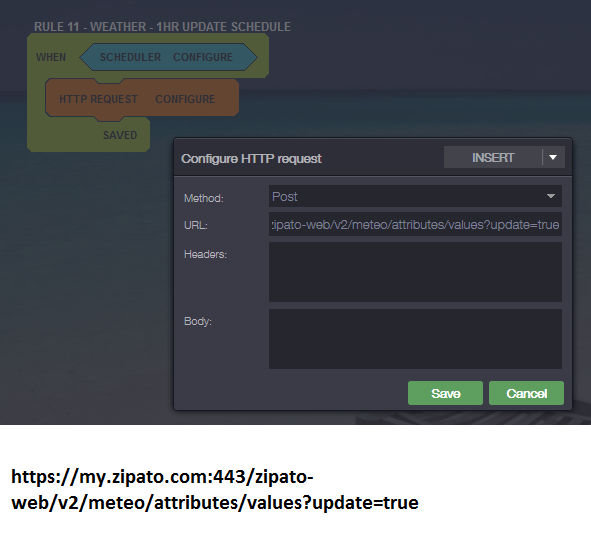The width and height of the screenshot is (591, 551).
Task: Select the SCHEDULER block label
Action: click(130, 57)
